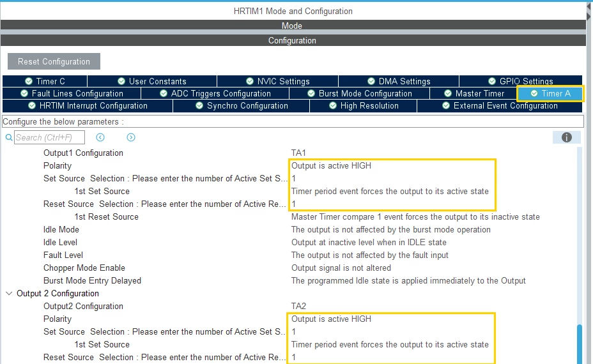This screenshot has height=364, width=593.
Task: Open Fault Level value dropdown
Action: (370, 255)
